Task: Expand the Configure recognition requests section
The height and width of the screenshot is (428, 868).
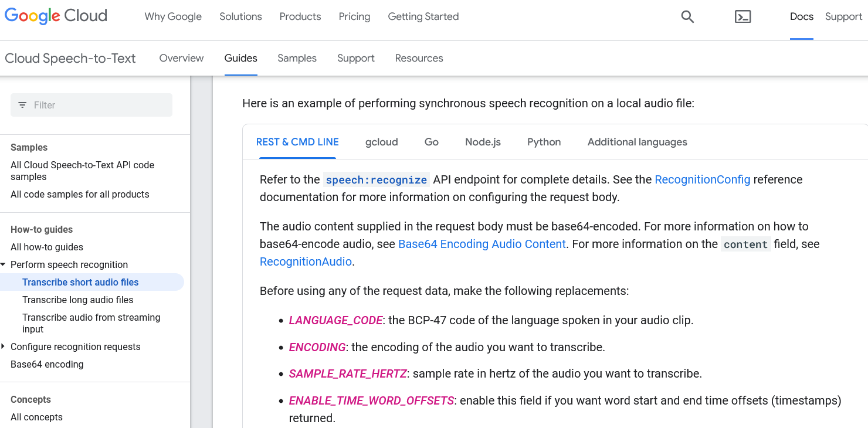Action: [x=5, y=347]
